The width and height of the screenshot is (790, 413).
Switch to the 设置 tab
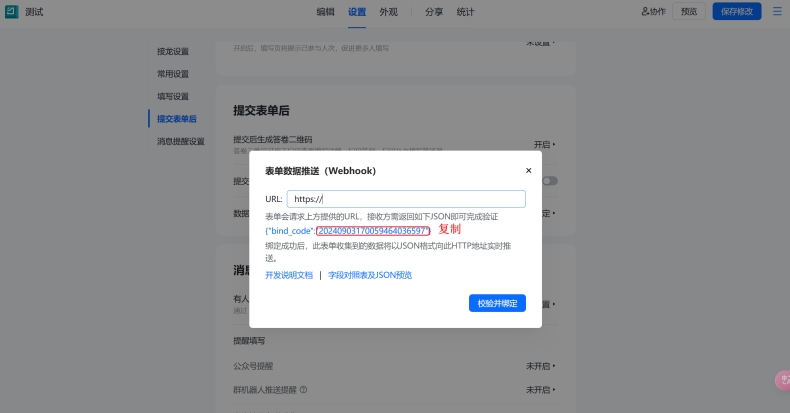click(x=357, y=12)
